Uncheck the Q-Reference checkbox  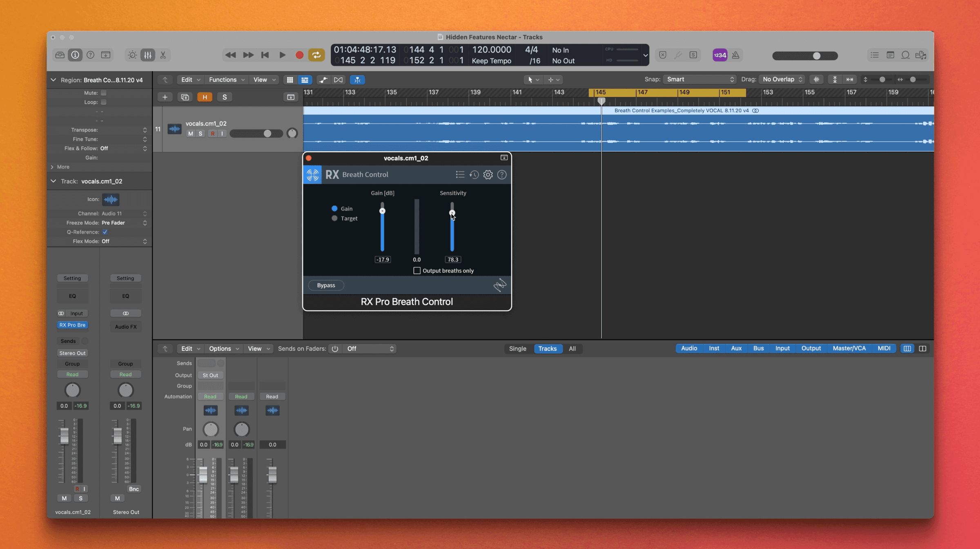point(105,232)
